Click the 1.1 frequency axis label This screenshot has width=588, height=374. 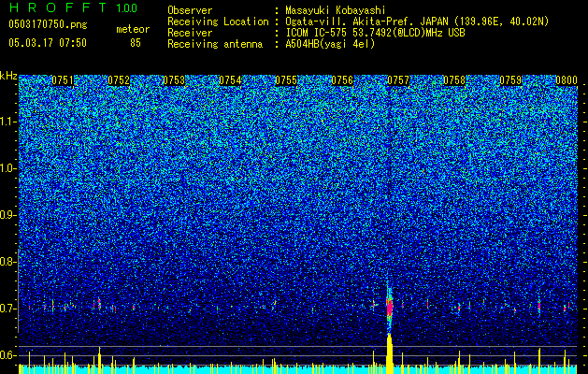click(x=7, y=122)
